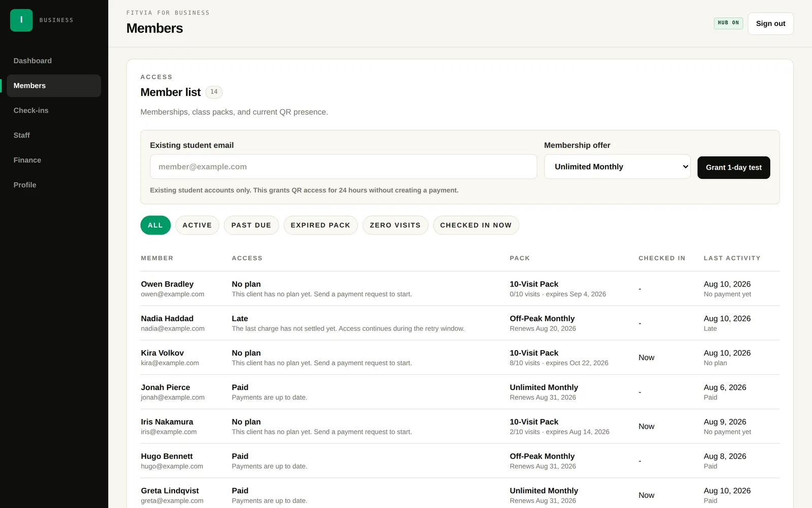The image size is (812, 508).
Task: Click Now checked-in status for Iris Nakamura
Action: (x=647, y=427)
